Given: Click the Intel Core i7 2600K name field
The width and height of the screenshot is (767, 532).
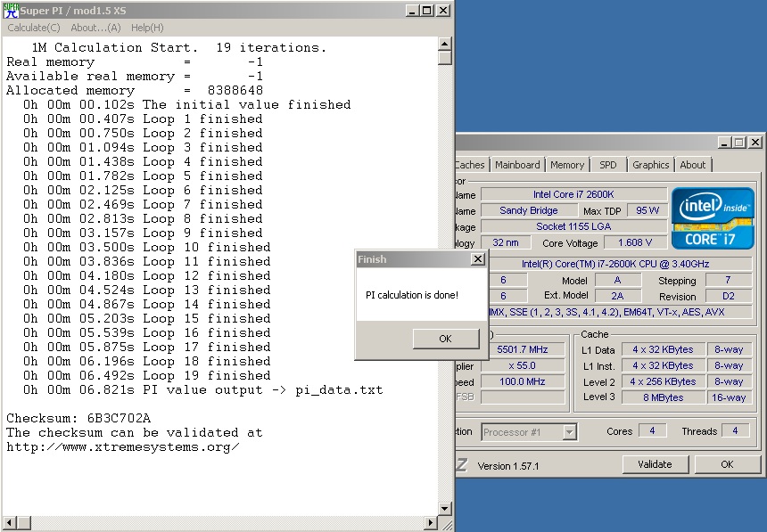Looking at the screenshot, I should pyautogui.click(x=573, y=194).
